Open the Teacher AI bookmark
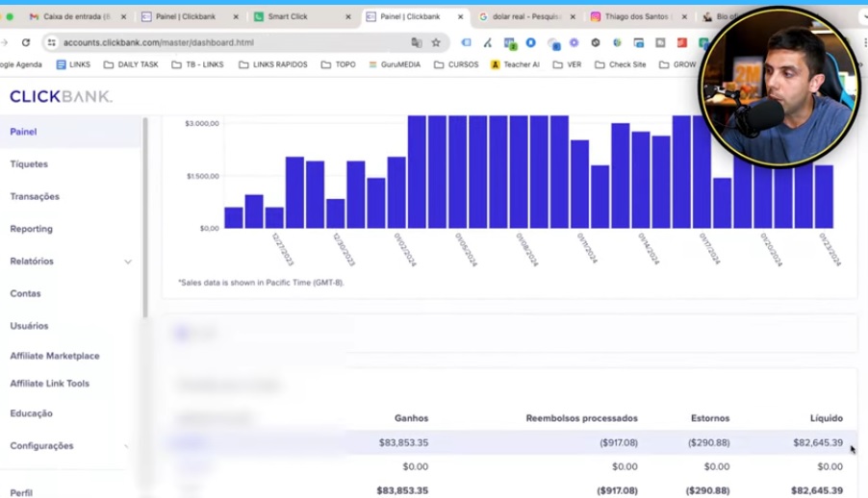Screen dimensions: 868x498 coord(515,64)
